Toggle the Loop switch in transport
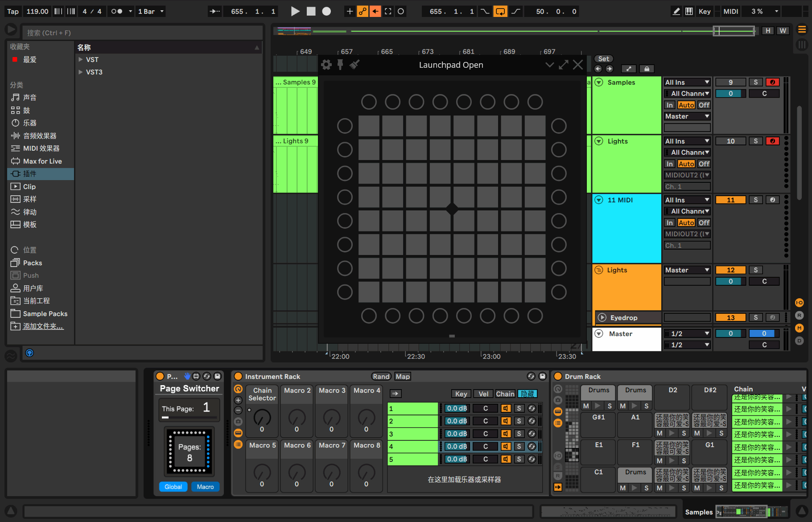The height and width of the screenshot is (522, 812). point(500,12)
